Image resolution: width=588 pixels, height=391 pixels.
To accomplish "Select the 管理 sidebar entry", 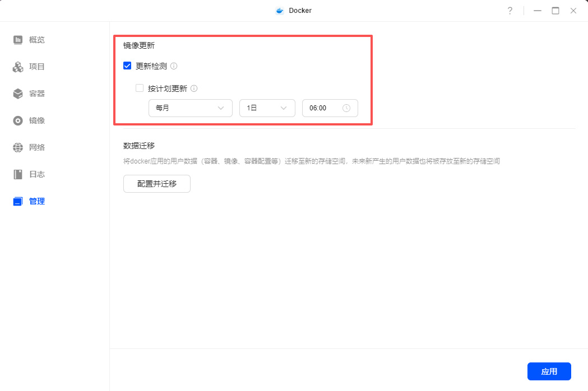I will click(x=37, y=201).
